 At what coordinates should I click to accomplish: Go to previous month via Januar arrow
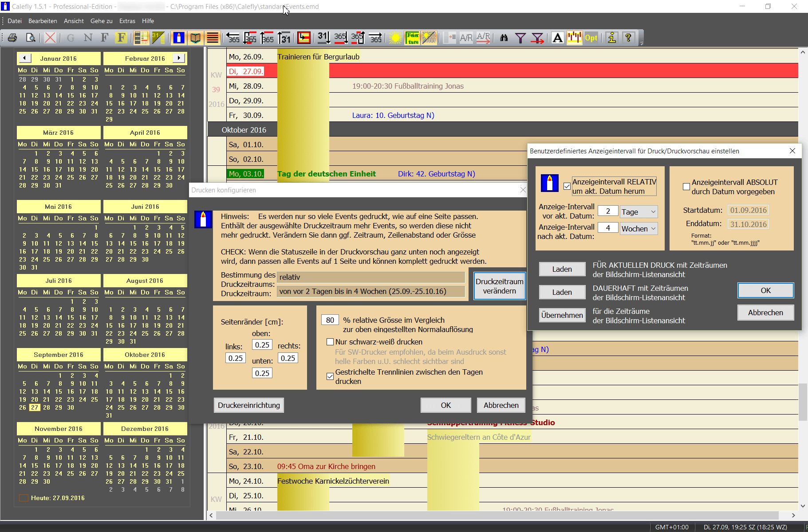coord(24,58)
